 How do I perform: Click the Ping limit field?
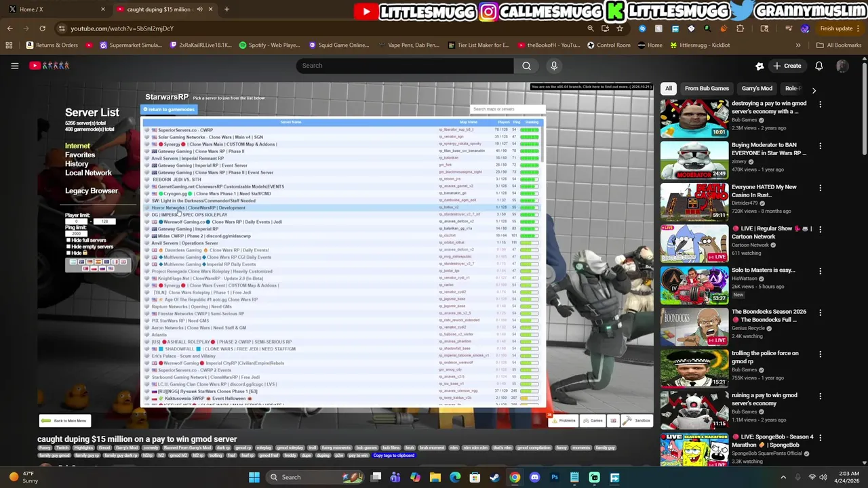75,233
